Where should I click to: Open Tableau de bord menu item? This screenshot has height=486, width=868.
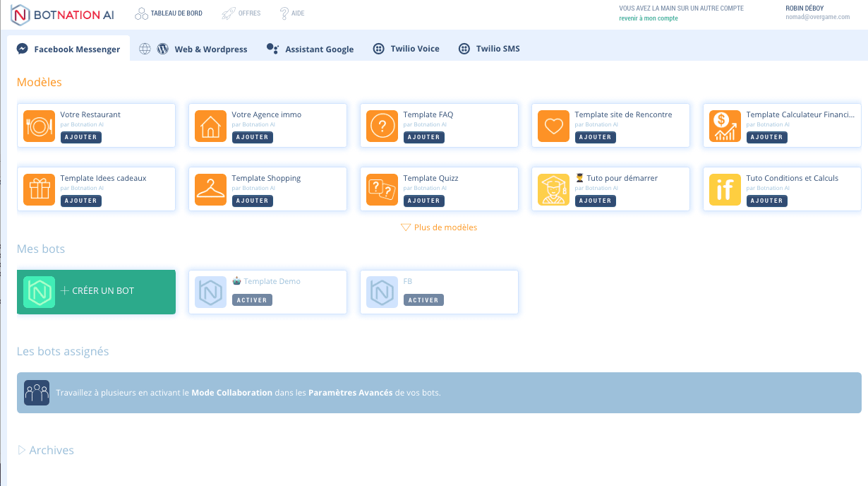(169, 13)
